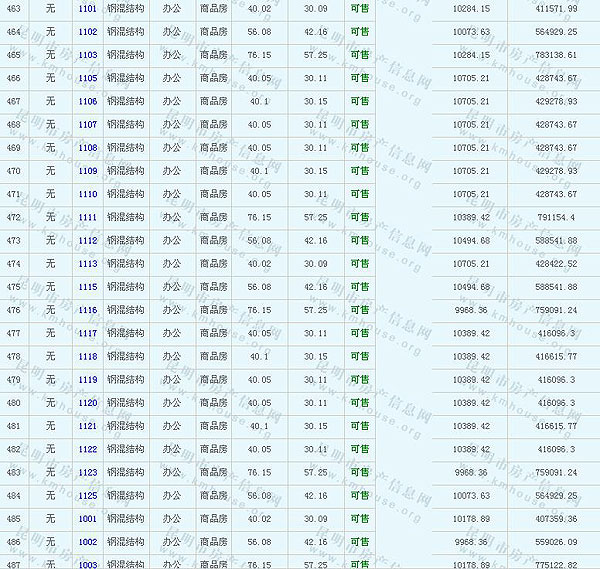The height and width of the screenshot is (569, 600).
Task: Open room 1122 details
Action: (87, 450)
